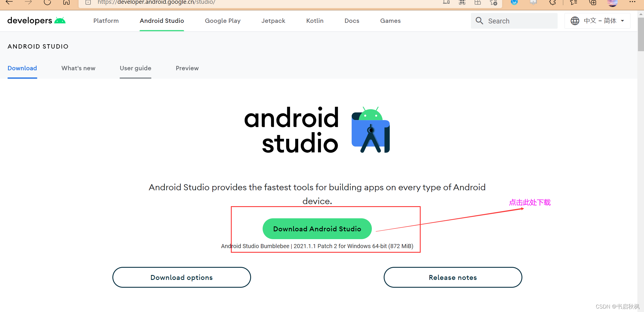Open the grey download extension icon
This screenshot has width=644, height=312.
tap(533, 2)
